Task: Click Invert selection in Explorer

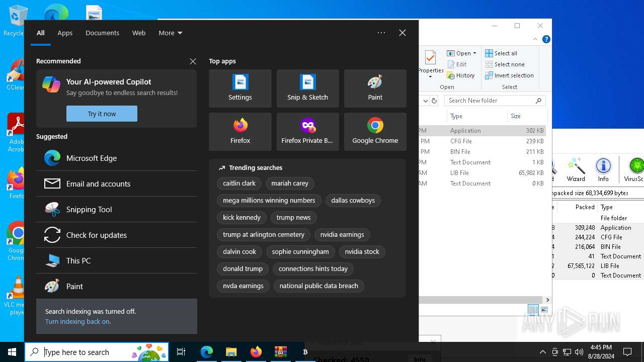Action: [x=509, y=75]
